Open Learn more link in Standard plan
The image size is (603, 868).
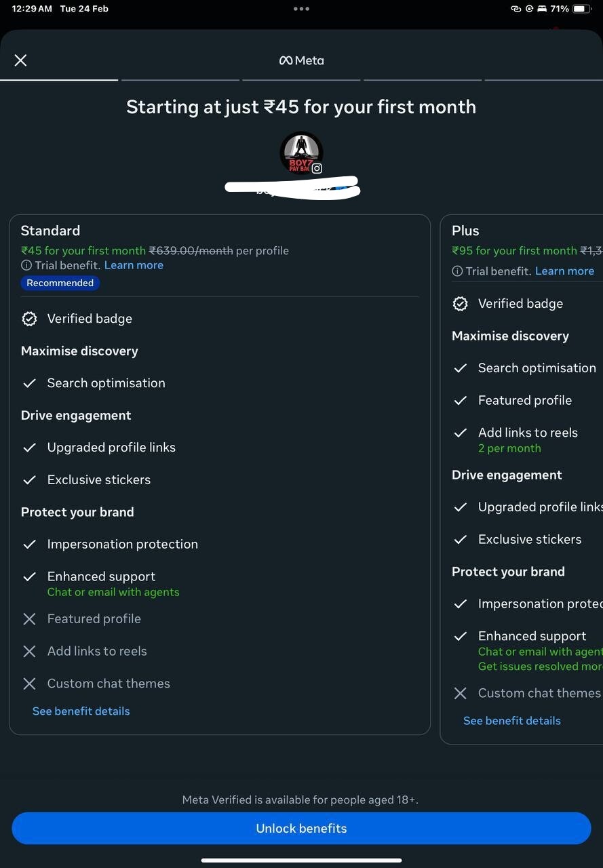point(134,265)
